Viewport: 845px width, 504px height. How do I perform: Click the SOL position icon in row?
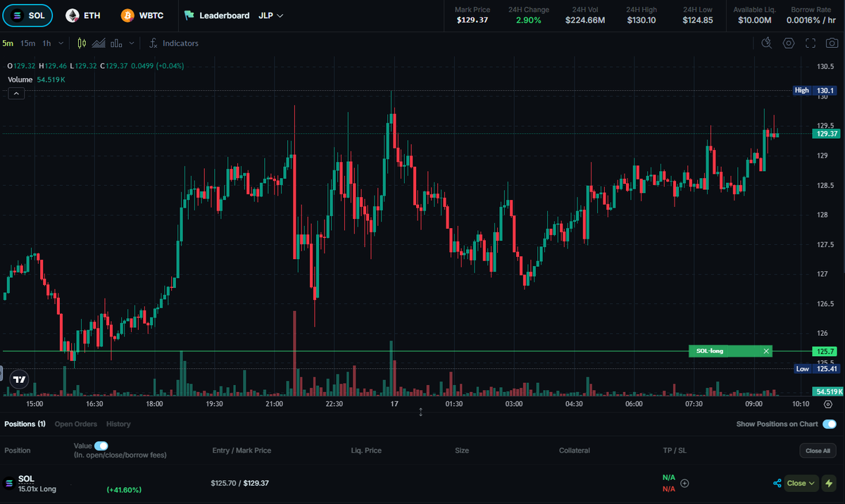(x=9, y=483)
